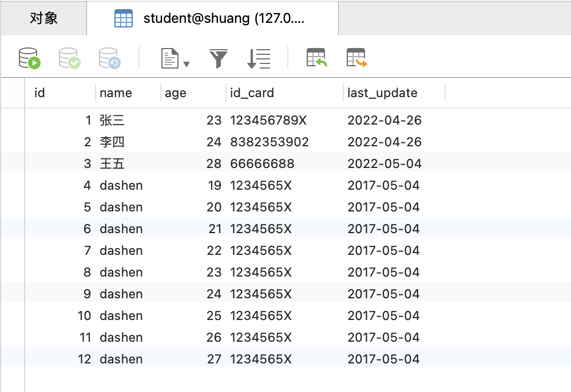Screen dimensions: 571x392
Task: Select the id_card cell 8382353902
Action: coord(269,142)
